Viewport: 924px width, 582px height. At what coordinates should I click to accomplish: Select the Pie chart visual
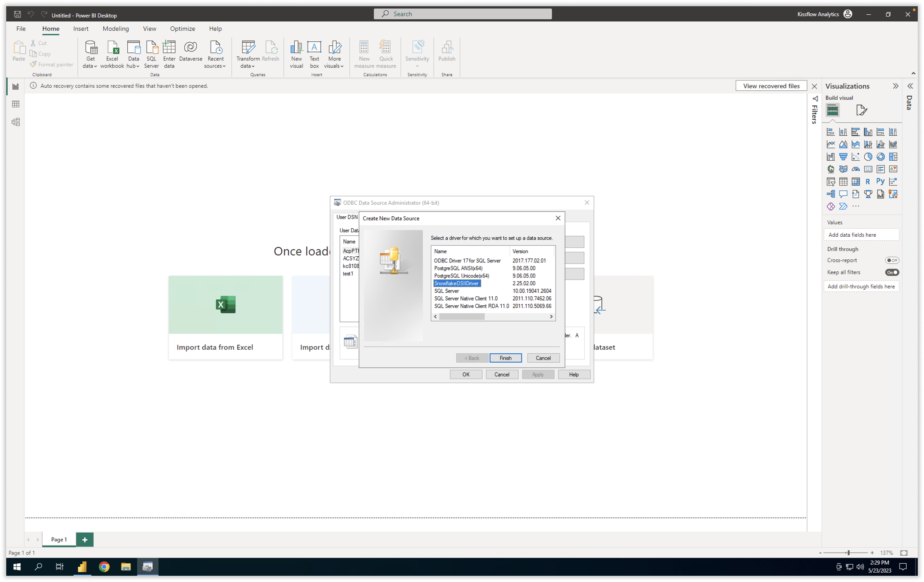click(868, 157)
